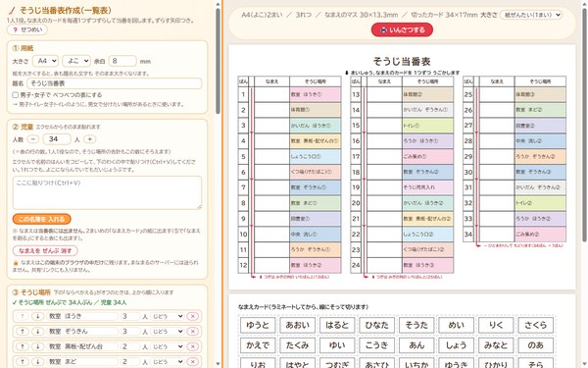Edit people count for 教室 ほうき
The width and height of the screenshot is (588, 368).
130,316
